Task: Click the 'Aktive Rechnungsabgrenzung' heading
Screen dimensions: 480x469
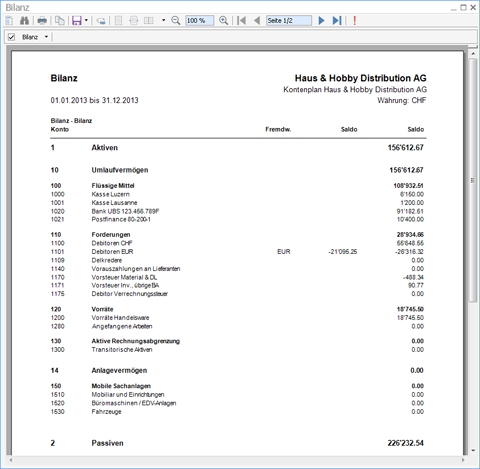Action: point(135,341)
